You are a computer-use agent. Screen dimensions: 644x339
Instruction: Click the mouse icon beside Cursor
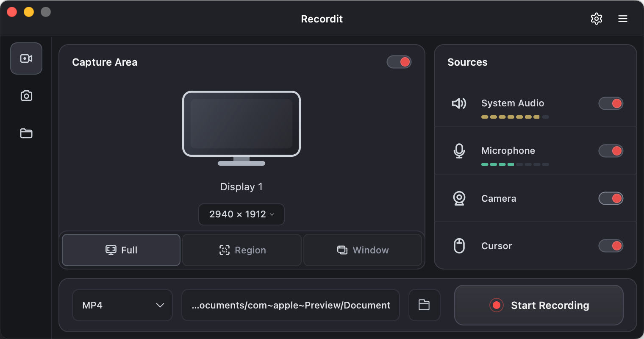(x=459, y=246)
